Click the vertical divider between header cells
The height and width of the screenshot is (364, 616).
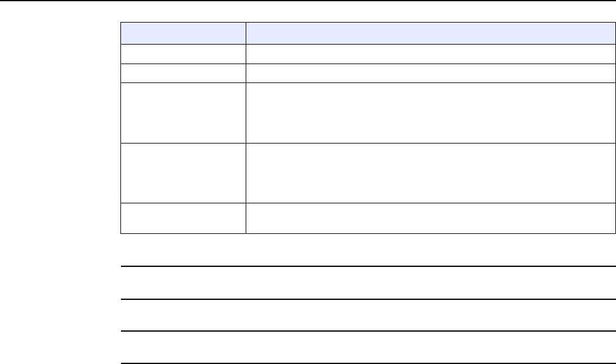(x=245, y=33)
